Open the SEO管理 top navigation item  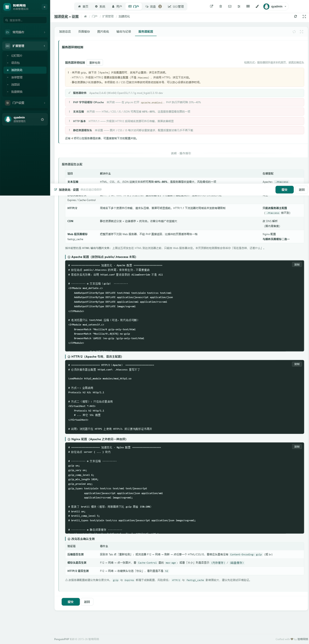(176, 7)
